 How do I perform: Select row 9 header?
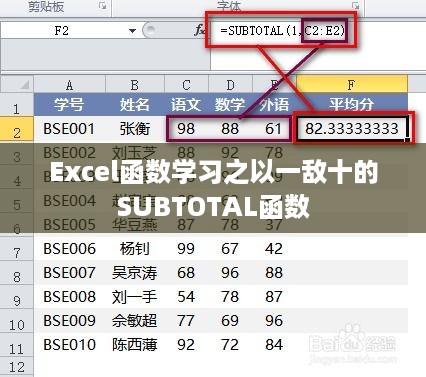(x=17, y=298)
